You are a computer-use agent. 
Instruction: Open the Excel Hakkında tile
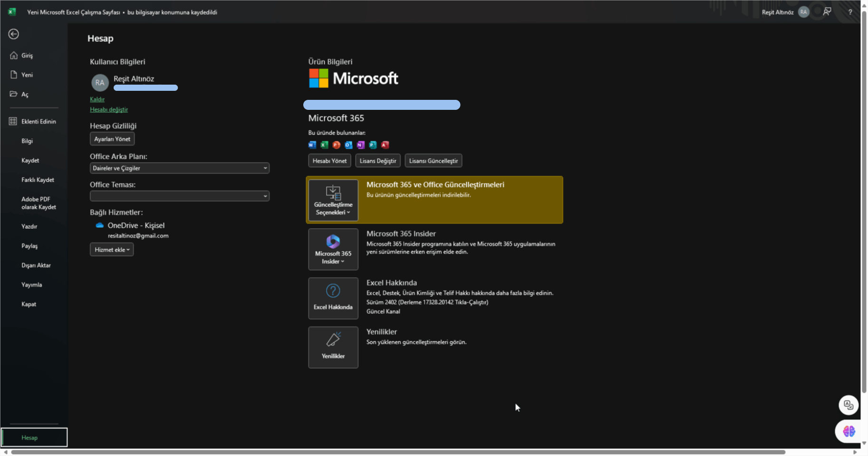(x=333, y=298)
